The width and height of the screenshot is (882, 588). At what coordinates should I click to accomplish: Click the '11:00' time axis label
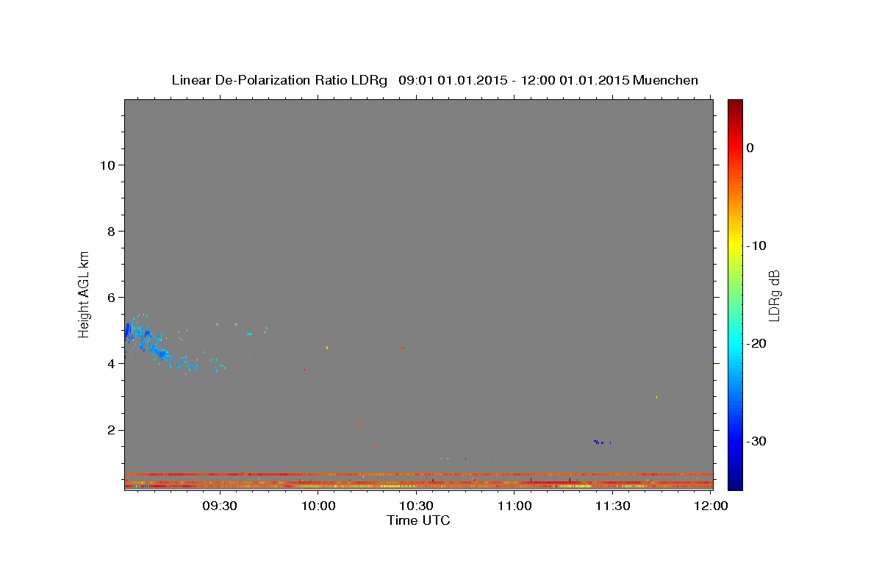(x=514, y=506)
